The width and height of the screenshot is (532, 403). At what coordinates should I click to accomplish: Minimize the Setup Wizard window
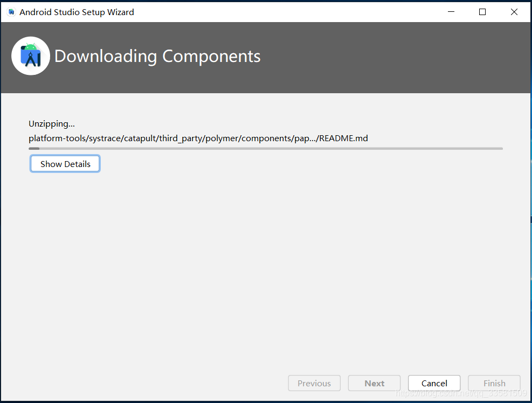tap(451, 12)
